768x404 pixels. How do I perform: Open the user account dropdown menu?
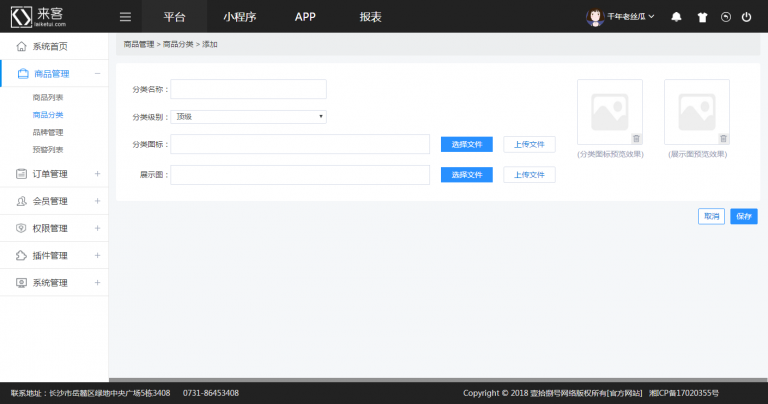tap(625, 17)
